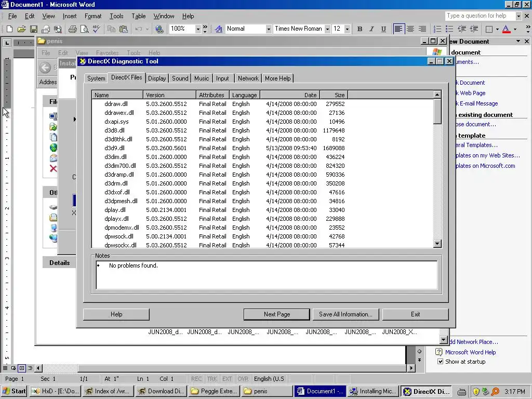Open the New Document task pane dropdown
Screen dimensions: 532x399
coord(518,41)
